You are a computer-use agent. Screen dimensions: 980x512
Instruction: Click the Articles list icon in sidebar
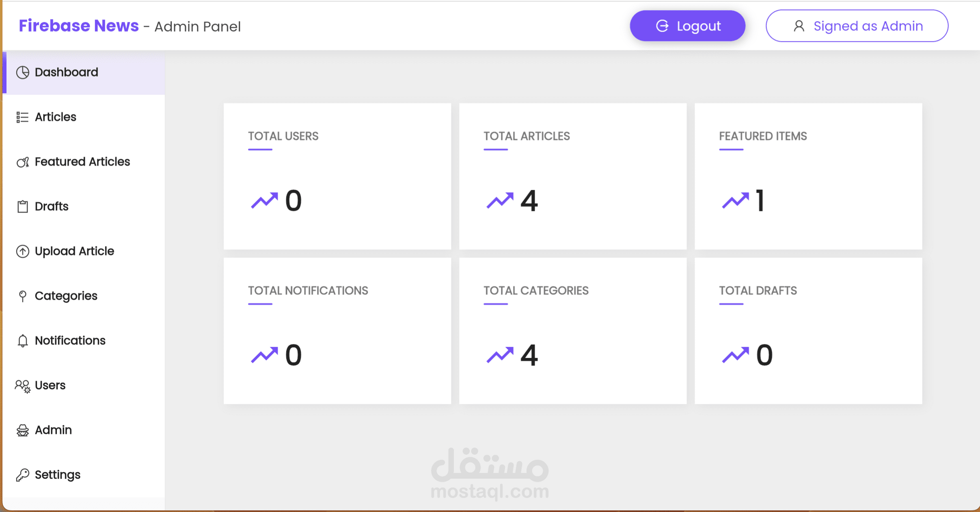(x=22, y=117)
